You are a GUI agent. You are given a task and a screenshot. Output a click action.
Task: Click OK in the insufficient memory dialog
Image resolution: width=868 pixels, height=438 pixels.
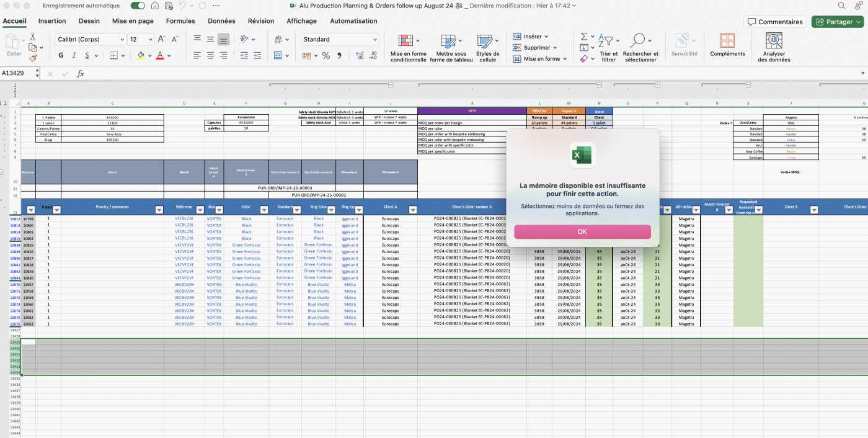[x=582, y=231]
